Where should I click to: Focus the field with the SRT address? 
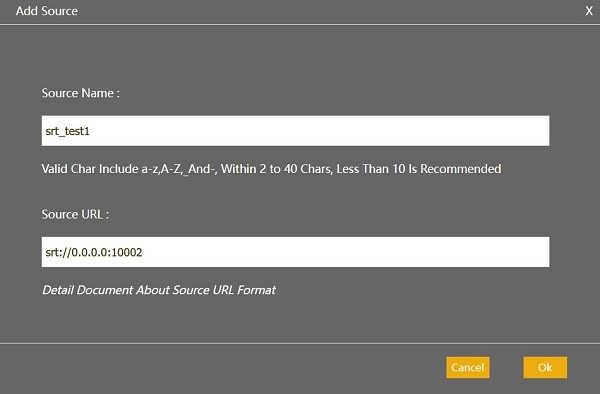pyautogui.click(x=295, y=252)
